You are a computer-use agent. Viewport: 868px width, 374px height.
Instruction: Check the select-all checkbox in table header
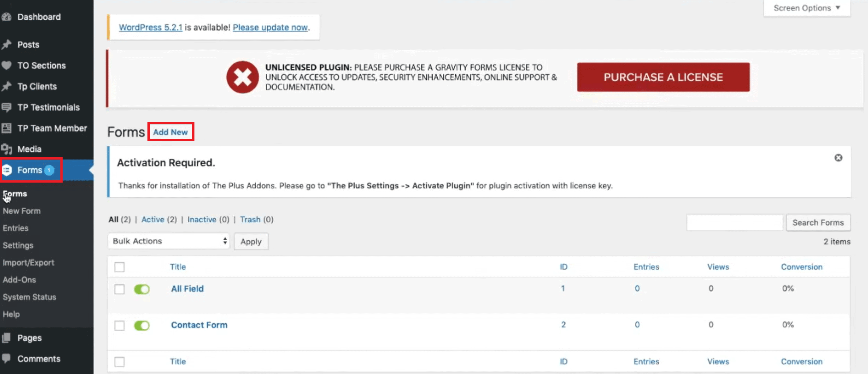119,267
